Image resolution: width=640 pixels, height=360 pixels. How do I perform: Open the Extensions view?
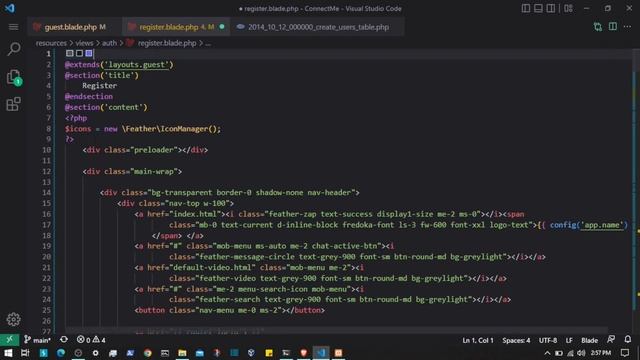tap(13, 104)
